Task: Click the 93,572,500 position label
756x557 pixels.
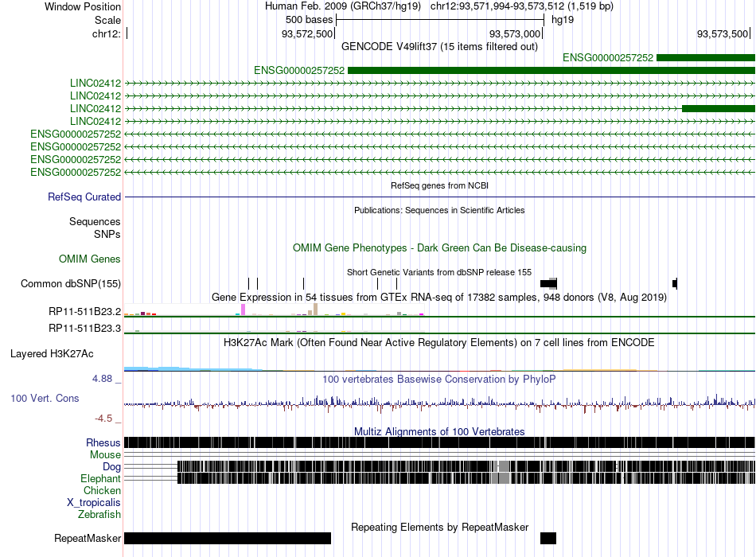Action: [307, 33]
